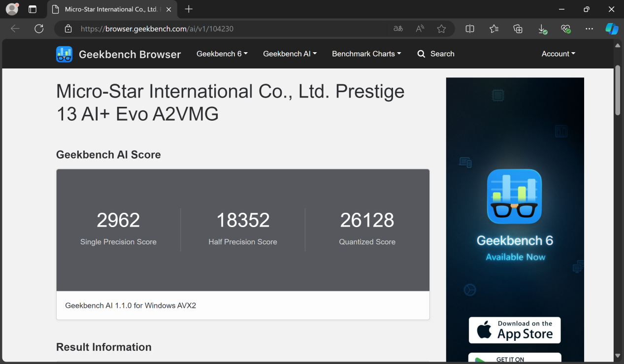
Task: Click the Geekbench Browser logo icon
Action: pyautogui.click(x=64, y=54)
